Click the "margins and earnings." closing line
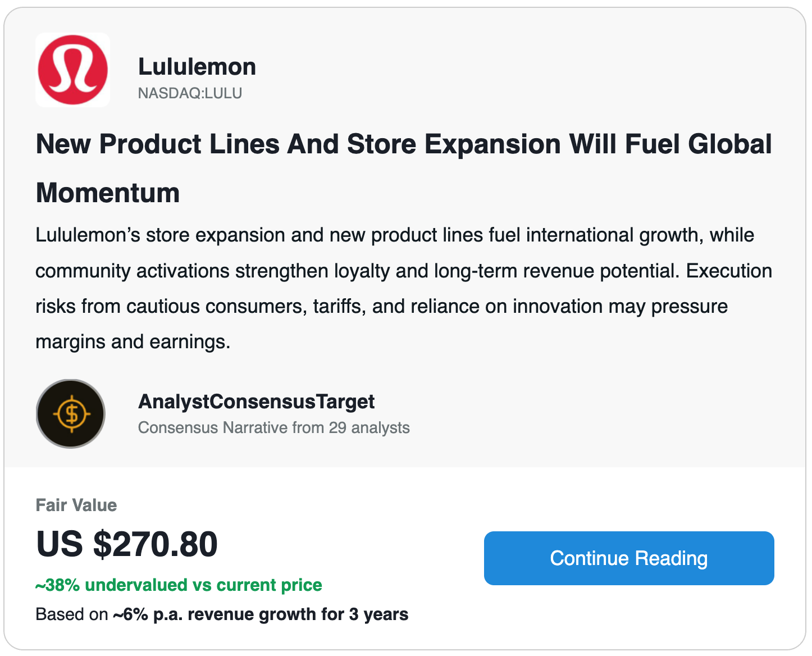This screenshot has width=812, height=656. [133, 341]
